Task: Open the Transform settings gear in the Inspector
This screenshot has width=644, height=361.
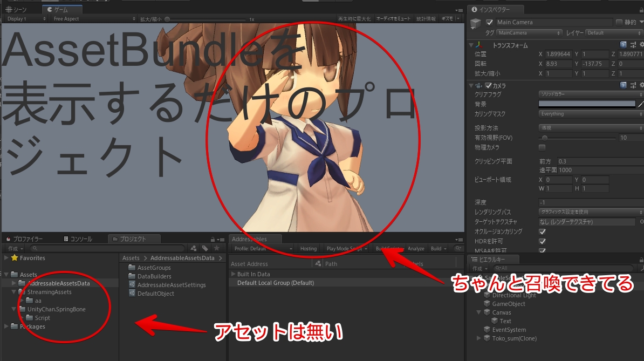Action: 641,45
